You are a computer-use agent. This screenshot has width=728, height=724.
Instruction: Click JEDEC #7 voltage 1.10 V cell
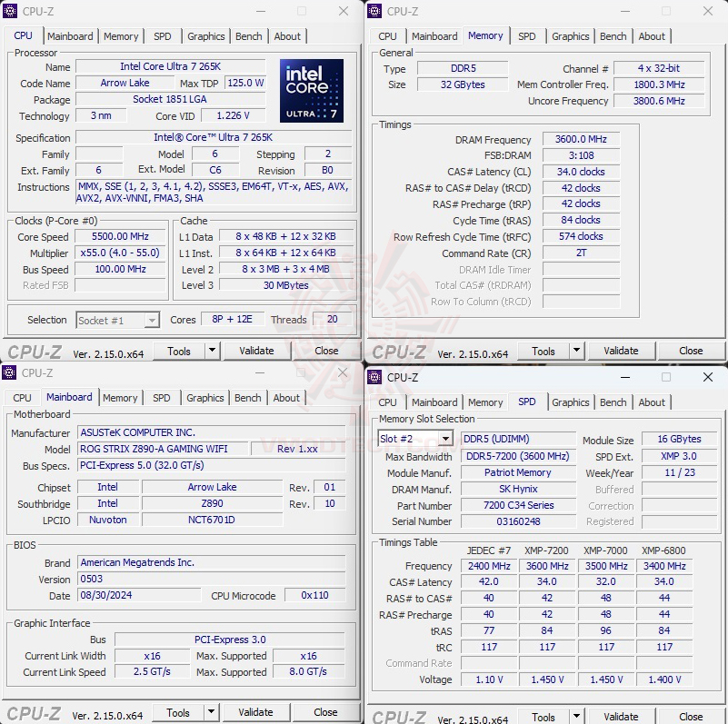[489, 679]
